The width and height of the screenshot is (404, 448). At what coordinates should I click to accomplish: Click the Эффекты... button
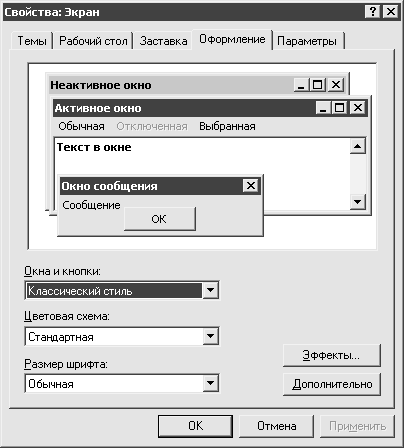(332, 355)
